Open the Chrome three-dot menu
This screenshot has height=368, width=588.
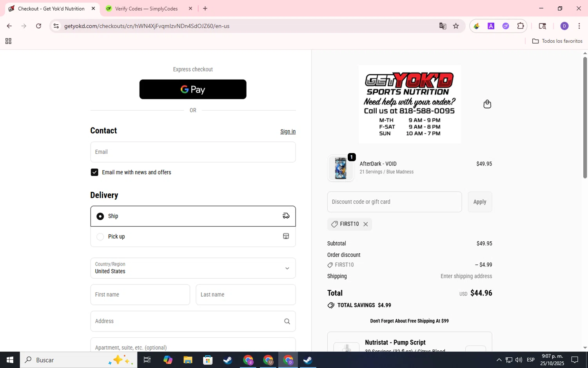coord(579,26)
